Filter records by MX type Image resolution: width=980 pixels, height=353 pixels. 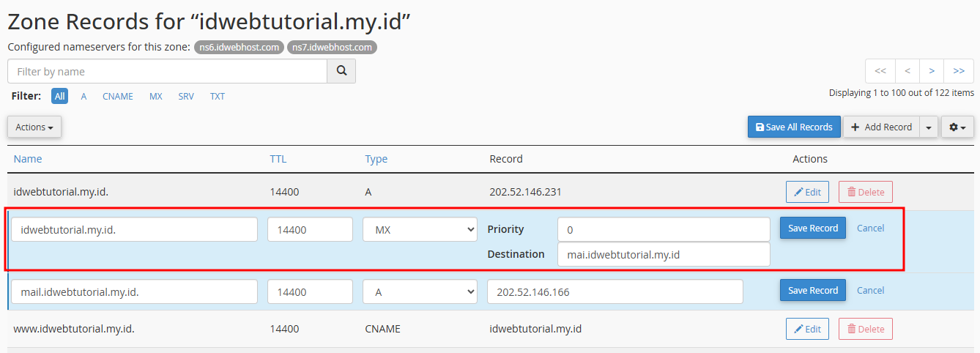(x=156, y=96)
